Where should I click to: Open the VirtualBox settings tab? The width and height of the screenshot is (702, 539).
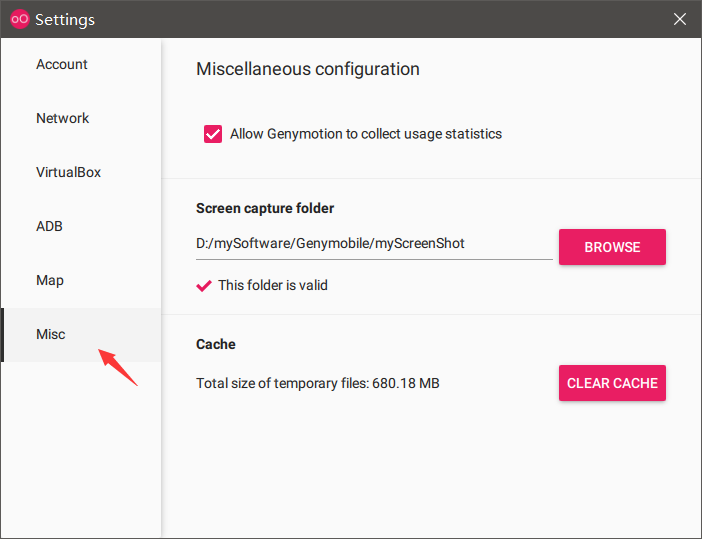point(81,172)
